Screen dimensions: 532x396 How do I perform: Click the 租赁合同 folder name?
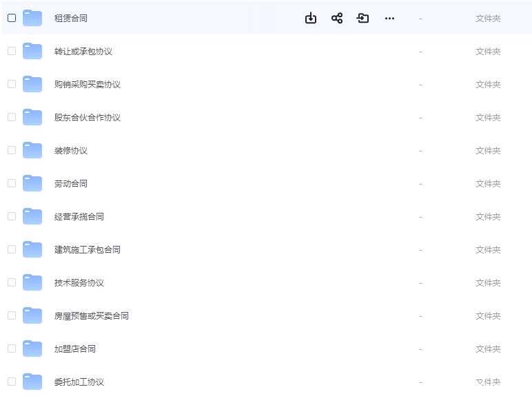click(x=71, y=19)
